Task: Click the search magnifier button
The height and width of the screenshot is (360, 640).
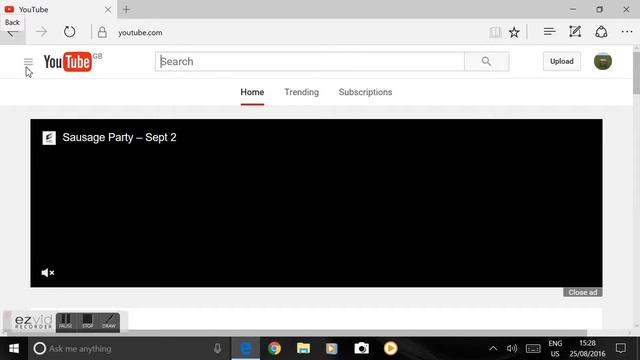Action: coord(487,62)
